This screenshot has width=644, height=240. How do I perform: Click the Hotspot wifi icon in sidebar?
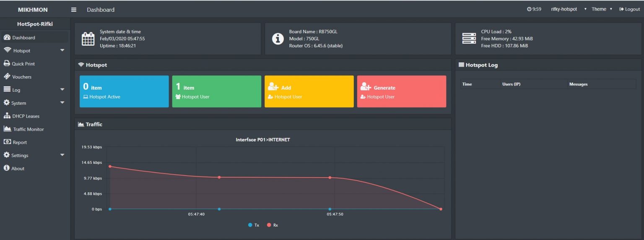(x=7, y=50)
